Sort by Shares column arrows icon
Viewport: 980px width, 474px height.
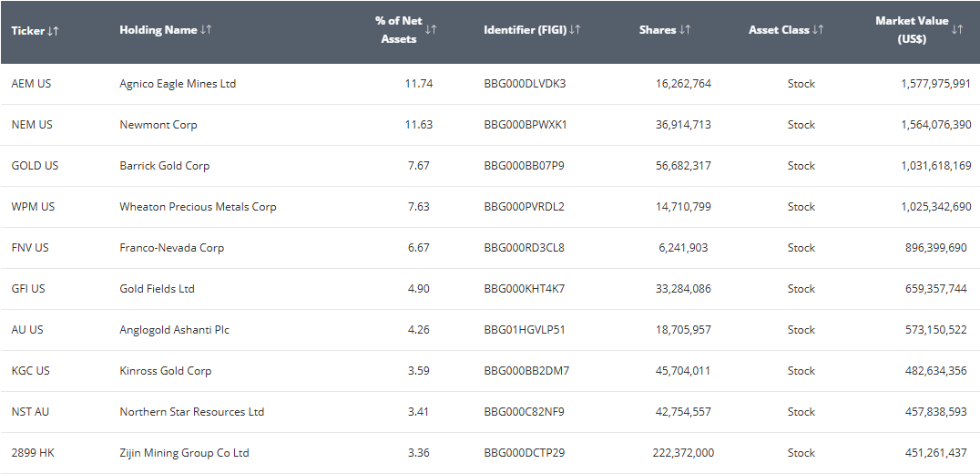[685, 29]
